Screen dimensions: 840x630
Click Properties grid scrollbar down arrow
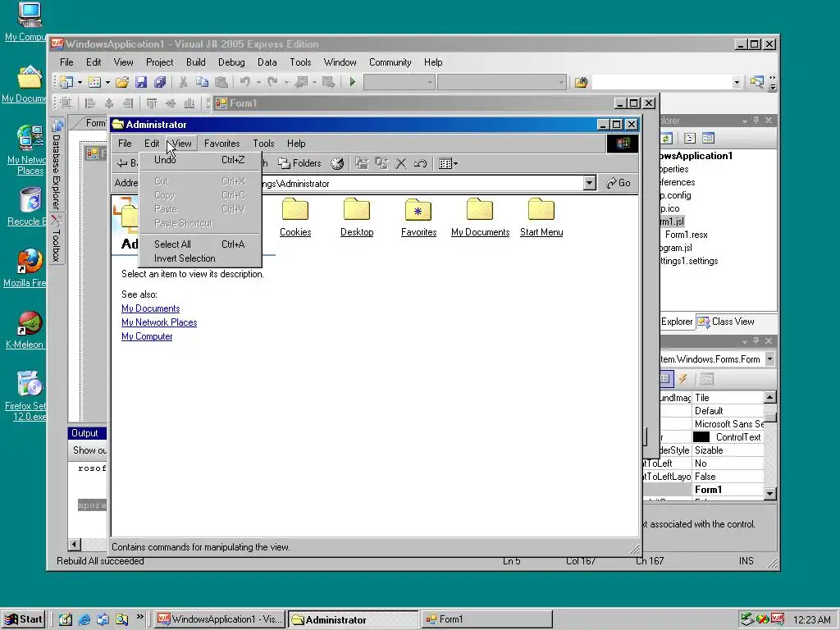pos(769,493)
